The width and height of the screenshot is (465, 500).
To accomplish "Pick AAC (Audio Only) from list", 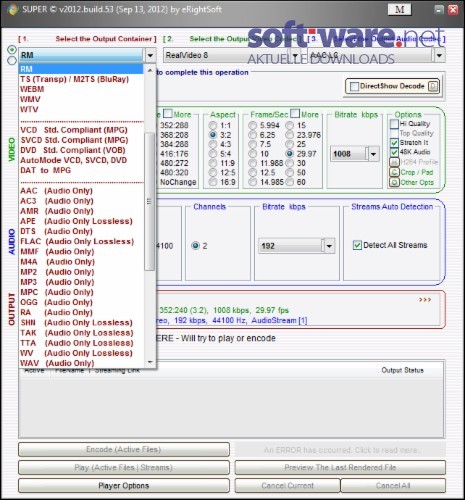I will coord(82,191).
